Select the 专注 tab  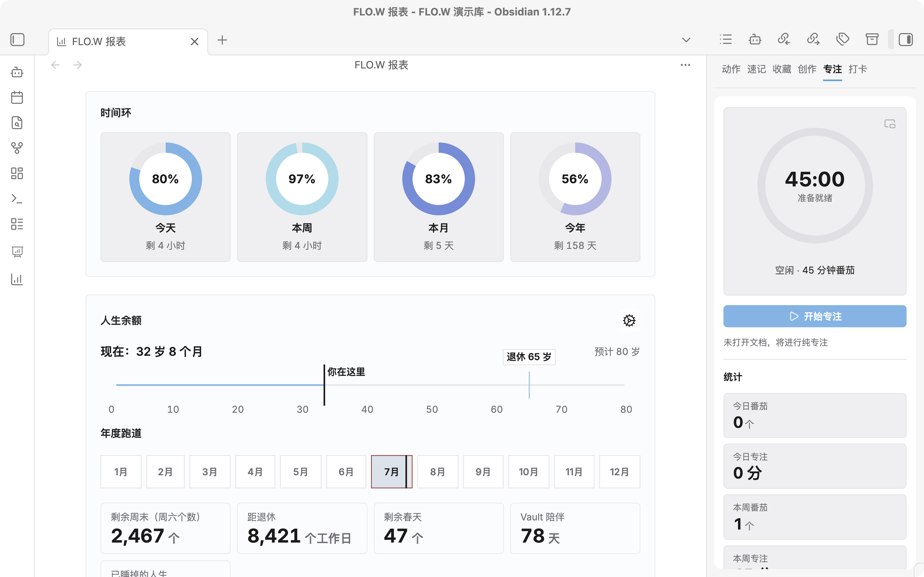coord(832,69)
